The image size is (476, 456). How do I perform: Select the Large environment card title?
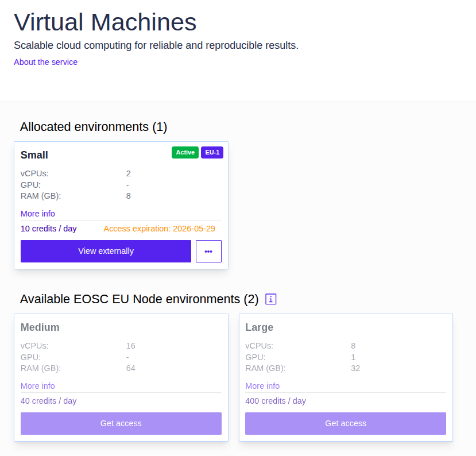pos(259,327)
